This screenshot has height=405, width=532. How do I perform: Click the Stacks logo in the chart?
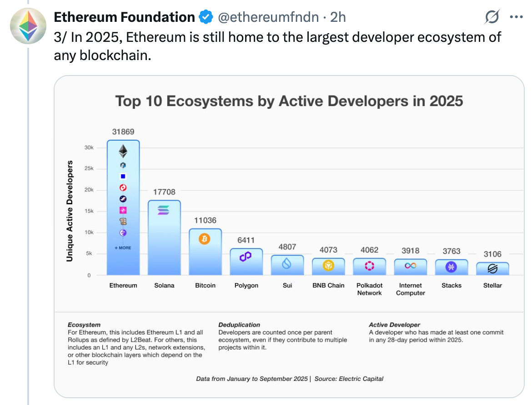[451, 267]
